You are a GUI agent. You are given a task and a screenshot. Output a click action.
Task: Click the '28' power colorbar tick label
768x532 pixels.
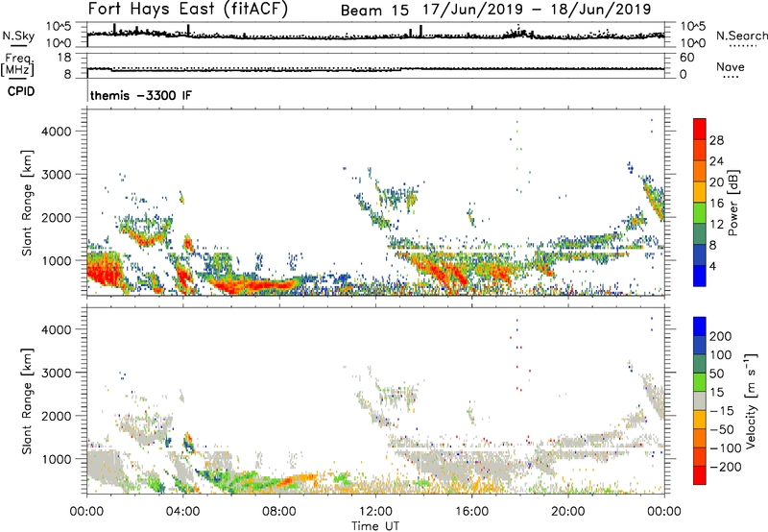[716, 140]
